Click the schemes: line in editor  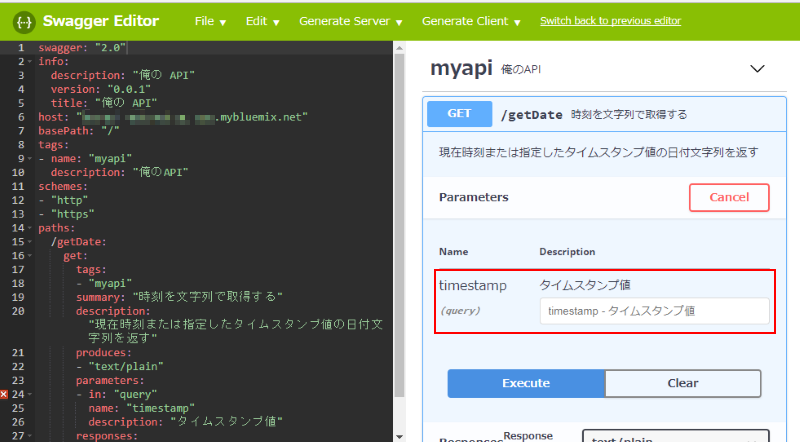(63, 186)
